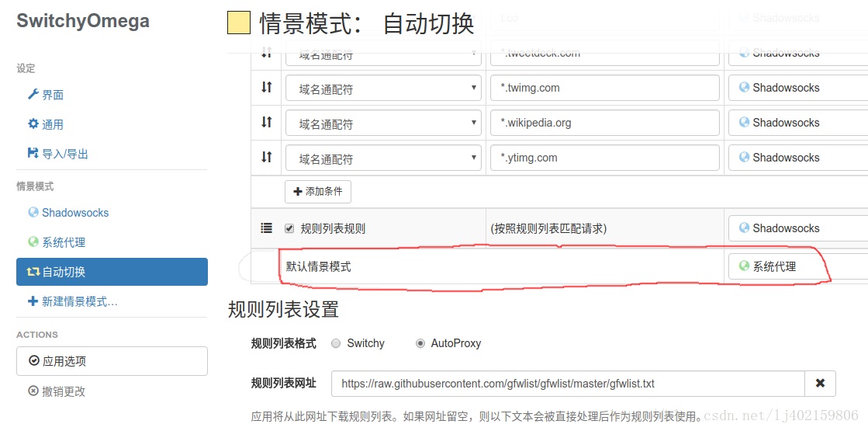Screen dimensions: 868x431
Task: Open condition type dropdown for *.twimg.com
Action: coord(383,88)
